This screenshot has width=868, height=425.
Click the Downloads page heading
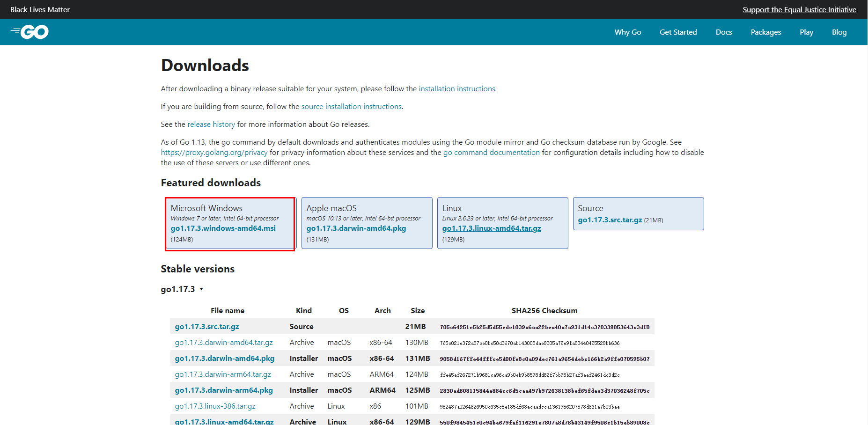(205, 66)
